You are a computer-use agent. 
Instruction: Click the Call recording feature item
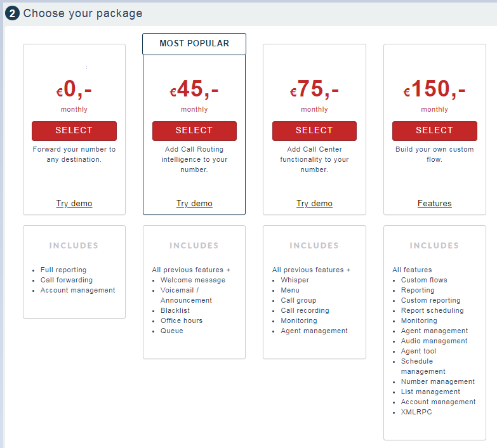pos(305,310)
